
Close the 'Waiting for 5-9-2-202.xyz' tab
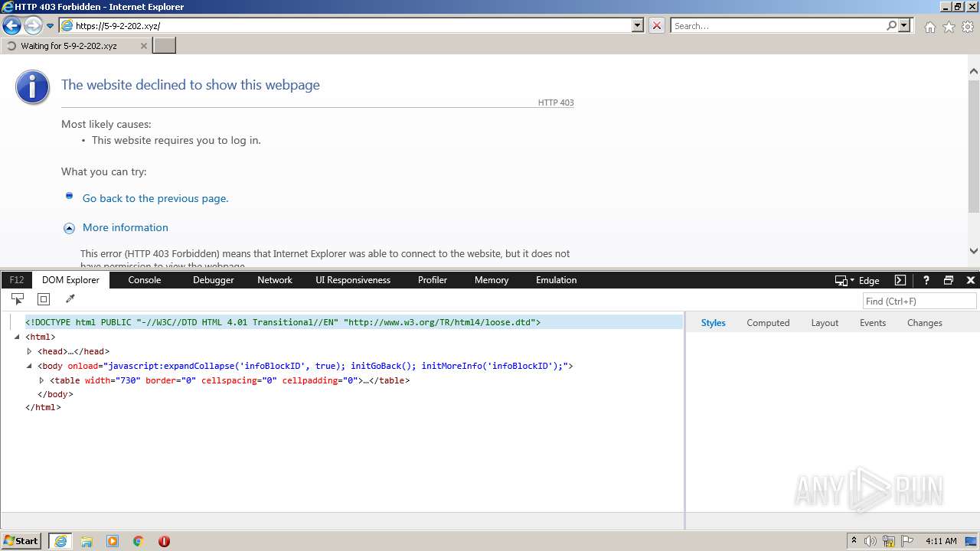coord(144,46)
